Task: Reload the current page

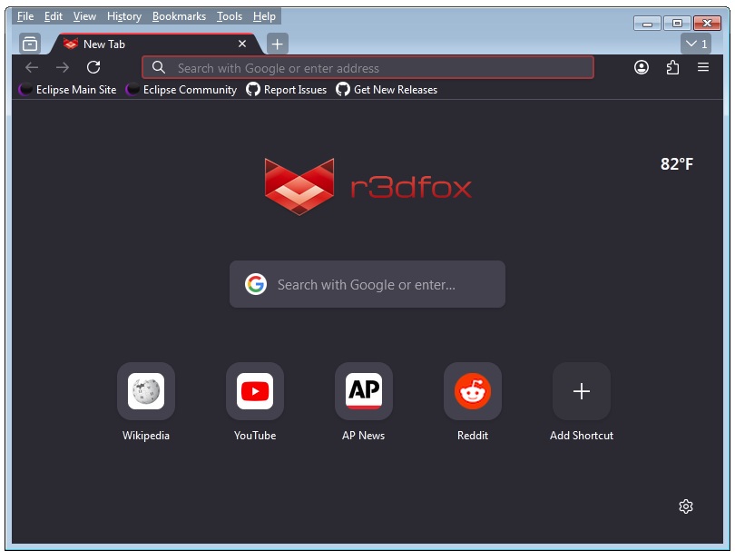Action: coord(93,67)
